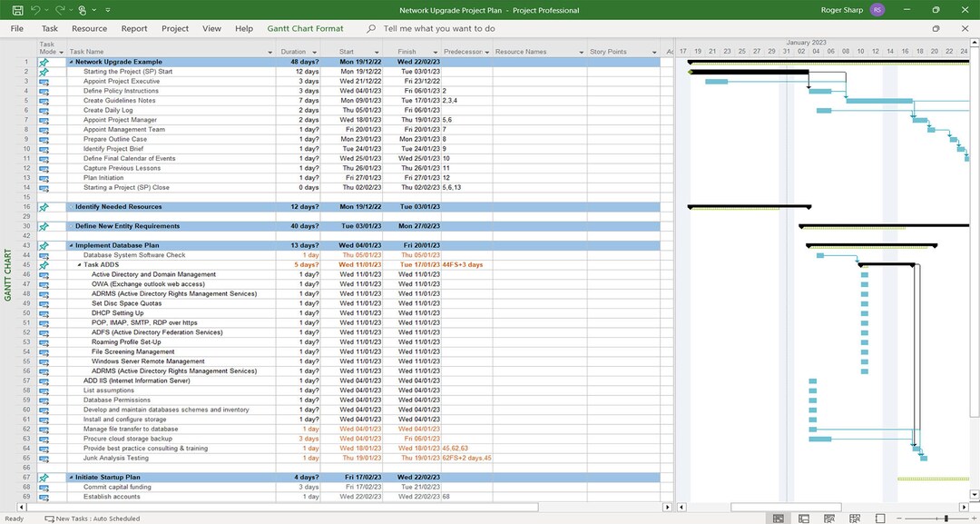Zoom out using the minus icon
Image resolution: width=980 pixels, height=524 pixels.
click(900, 518)
